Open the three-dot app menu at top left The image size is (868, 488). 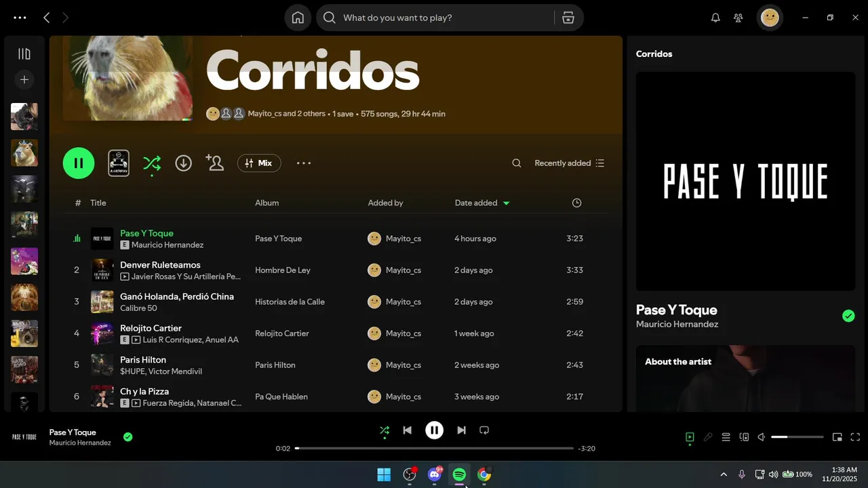(x=20, y=18)
